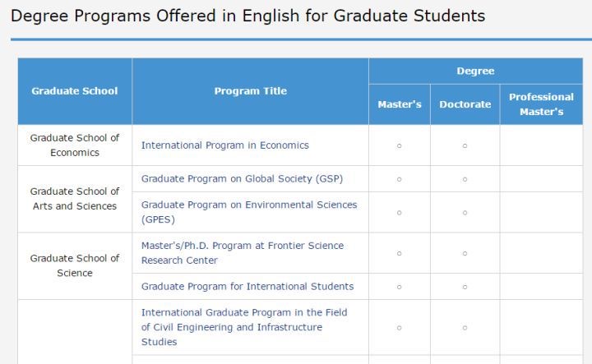Screen dimensions: 592x364
Task: Click Master's circle for Environmental Sciences (GPES) row
Action: tap(399, 213)
